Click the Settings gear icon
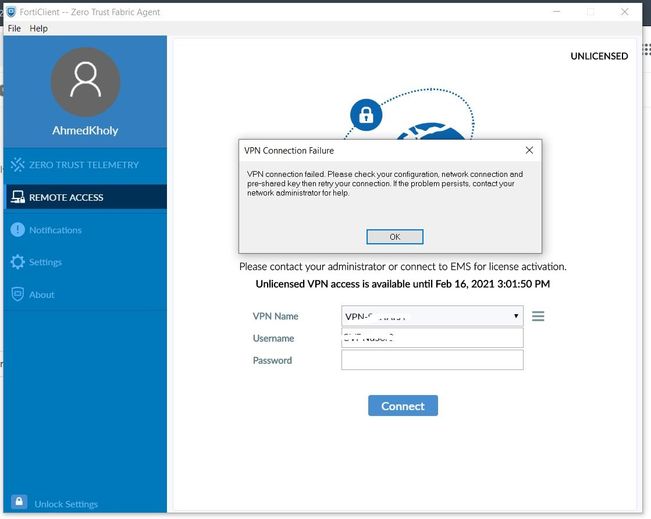This screenshot has width=651, height=519. (x=17, y=262)
